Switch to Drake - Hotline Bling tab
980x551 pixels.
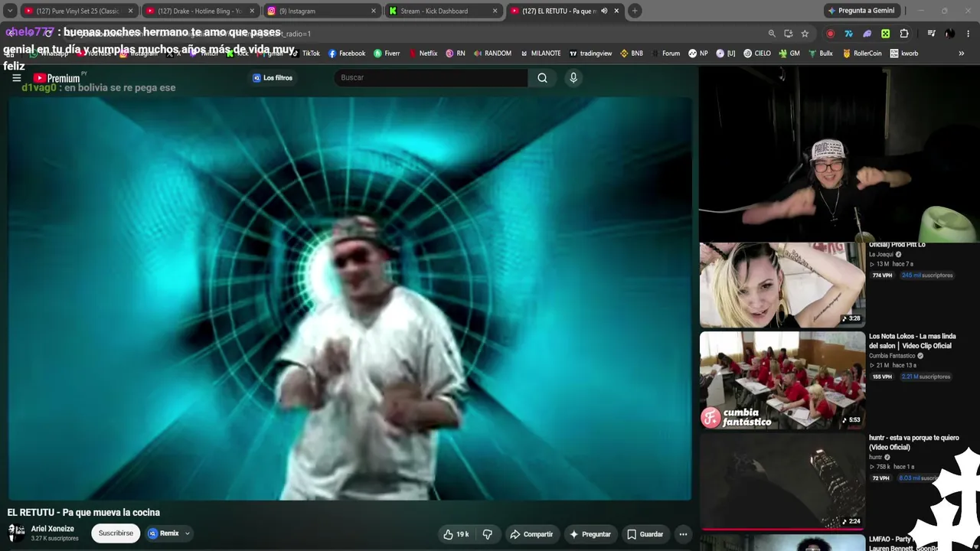(x=201, y=11)
